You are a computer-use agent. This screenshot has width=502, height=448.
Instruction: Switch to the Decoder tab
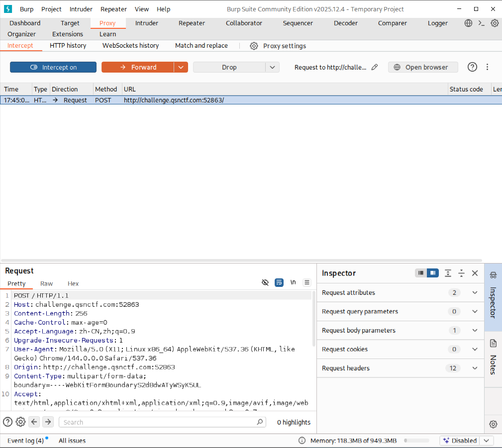click(345, 23)
